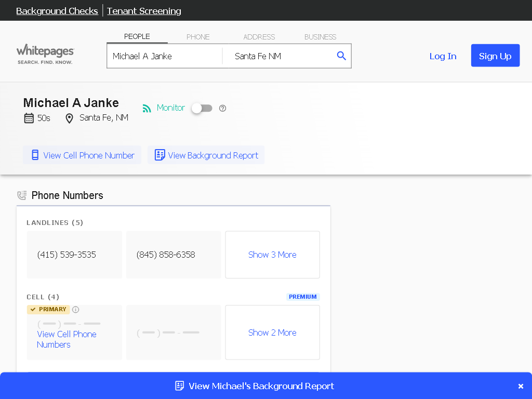
Task: Switch to the PEOPLE search tab
Action: pyautogui.click(x=137, y=37)
